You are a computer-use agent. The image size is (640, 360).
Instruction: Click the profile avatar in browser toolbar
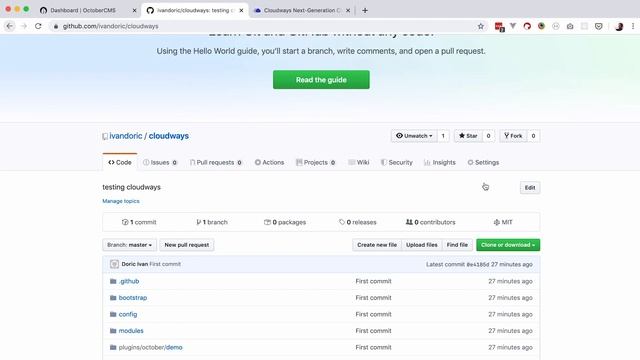pos(619,26)
